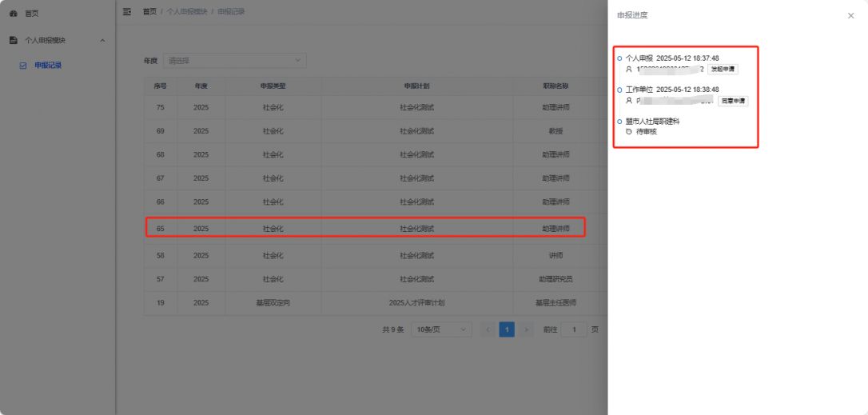Click the 共 9 条 total count text
The width and height of the screenshot is (868, 415).
point(393,329)
